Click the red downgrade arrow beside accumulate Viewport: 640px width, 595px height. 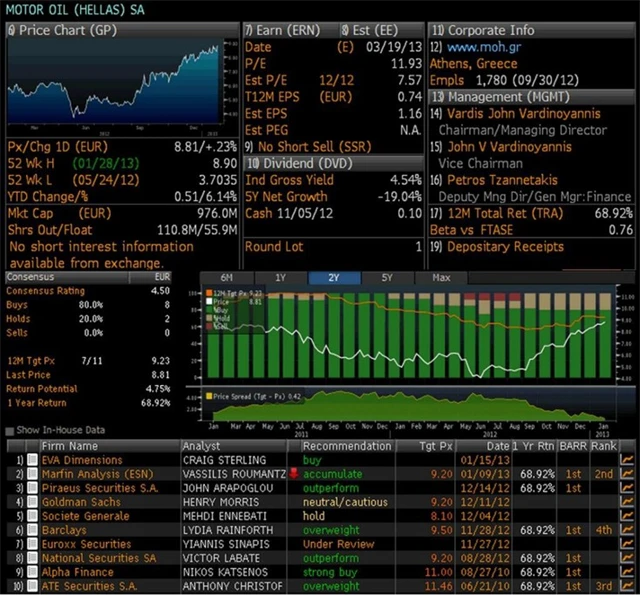[294, 474]
